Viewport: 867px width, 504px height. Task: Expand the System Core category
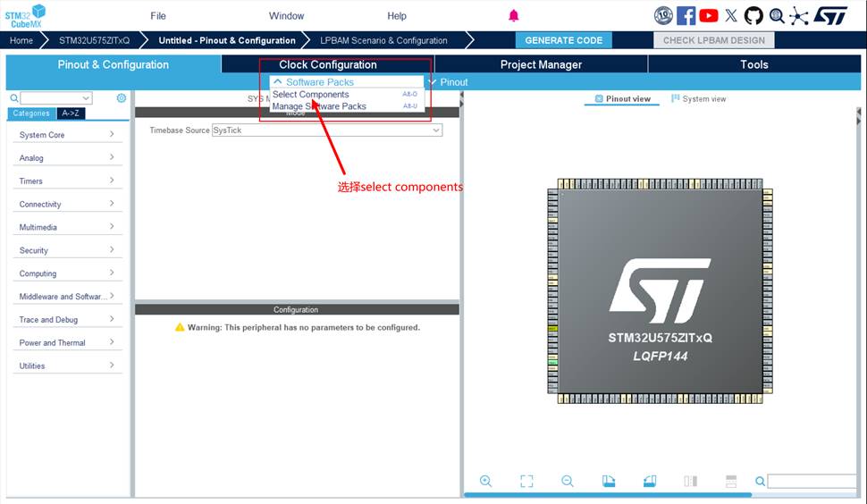(x=67, y=135)
